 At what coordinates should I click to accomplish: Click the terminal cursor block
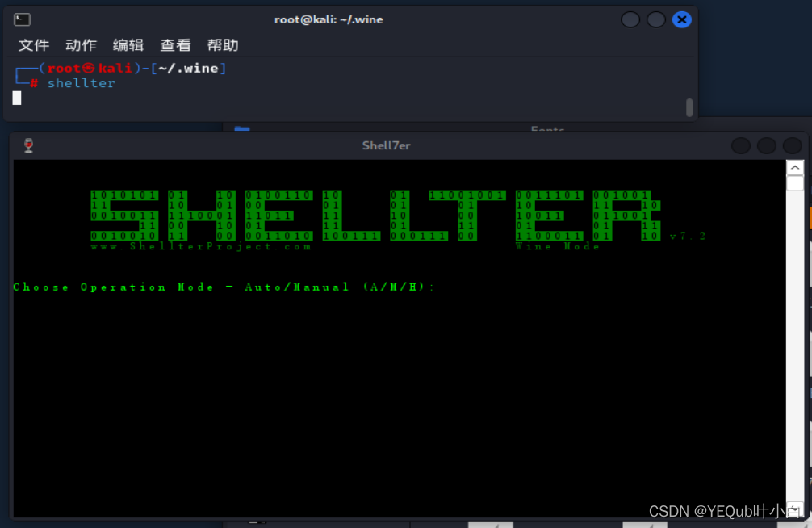(17, 98)
